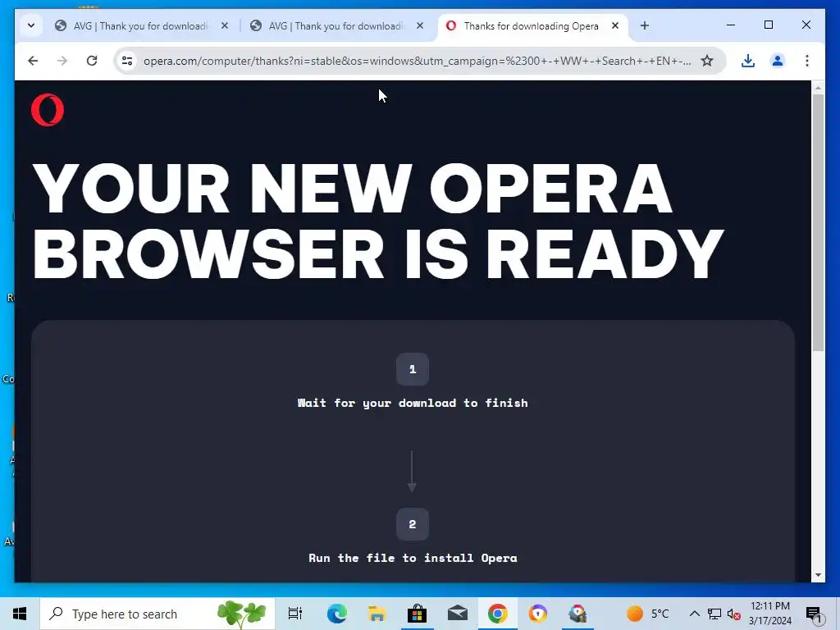Switch to first AVG Thank you tab
Viewport: 840px width, 630px height.
[x=140, y=25]
